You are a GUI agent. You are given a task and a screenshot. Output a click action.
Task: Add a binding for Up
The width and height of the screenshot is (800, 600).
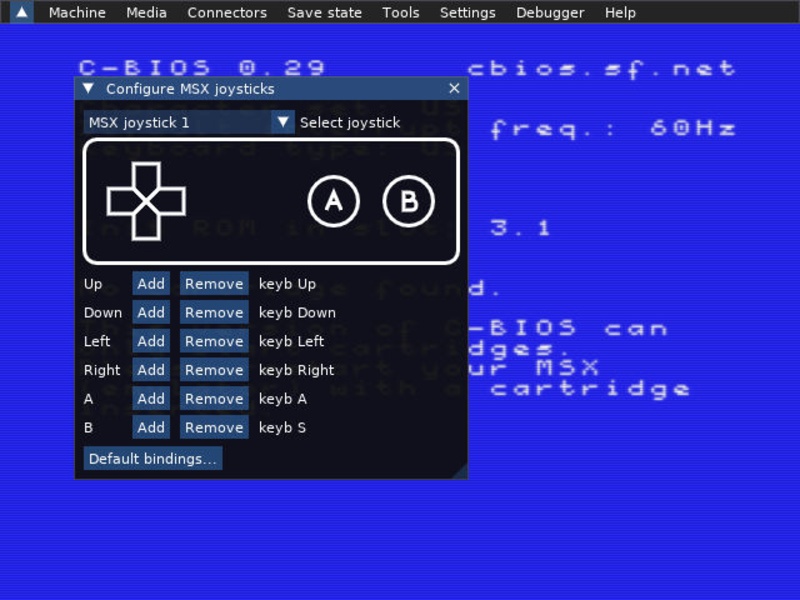point(151,284)
